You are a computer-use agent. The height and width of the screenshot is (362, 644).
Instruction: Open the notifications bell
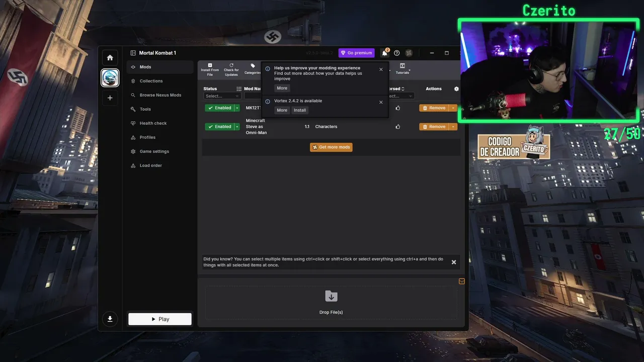[385, 53]
